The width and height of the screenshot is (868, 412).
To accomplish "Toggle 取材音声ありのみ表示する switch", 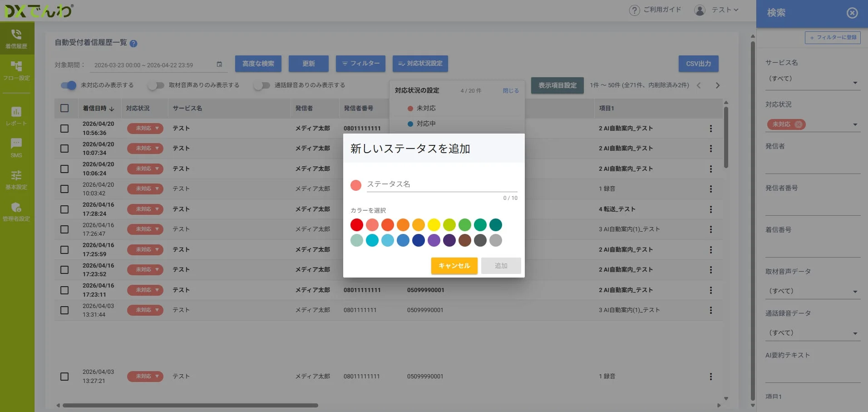I will (156, 85).
